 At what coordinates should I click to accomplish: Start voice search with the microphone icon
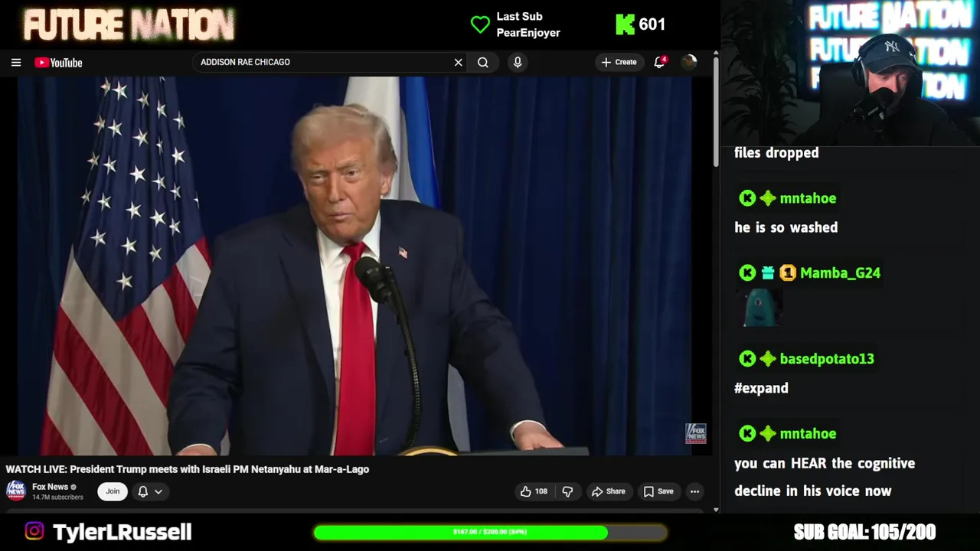click(x=518, y=63)
